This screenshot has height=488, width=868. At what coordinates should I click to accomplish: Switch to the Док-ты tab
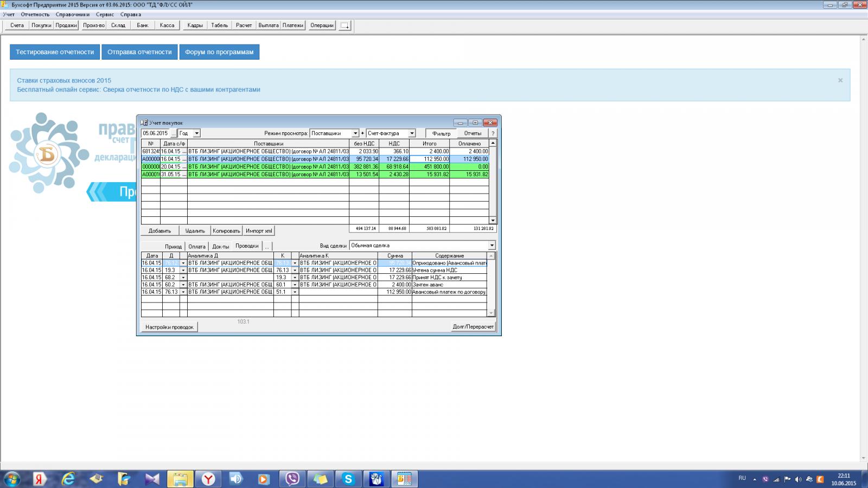(x=220, y=246)
